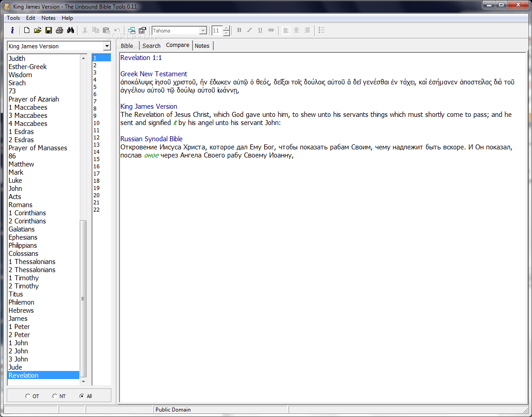Open a file using the folder icon
Viewport: 532px width, 417px height.
[38, 30]
